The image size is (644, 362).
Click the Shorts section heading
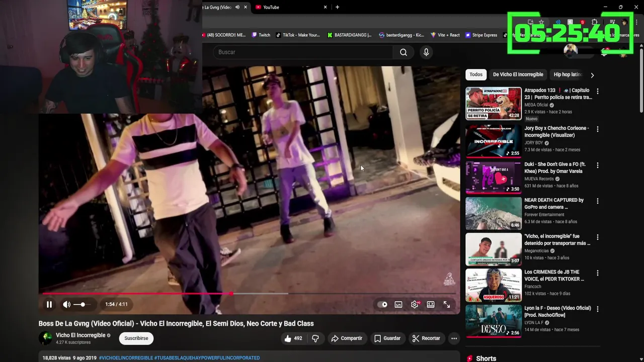[486, 358]
